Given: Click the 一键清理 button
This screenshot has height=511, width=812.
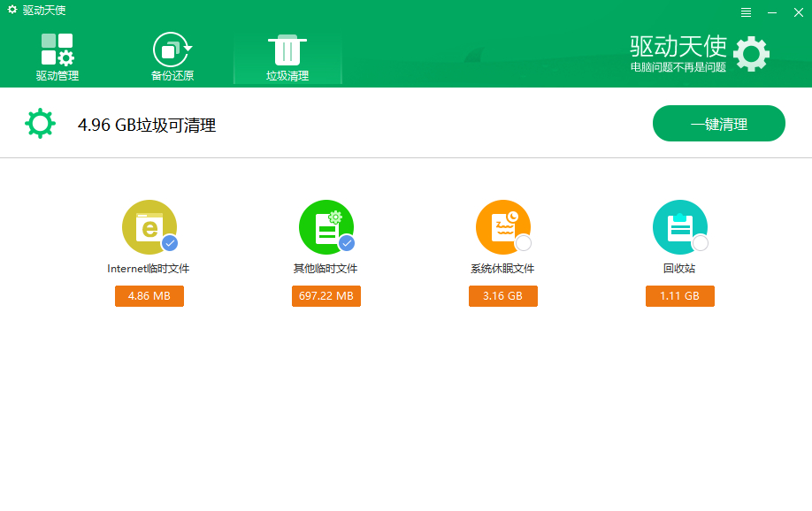Looking at the screenshot, I should tap(719, 124).
